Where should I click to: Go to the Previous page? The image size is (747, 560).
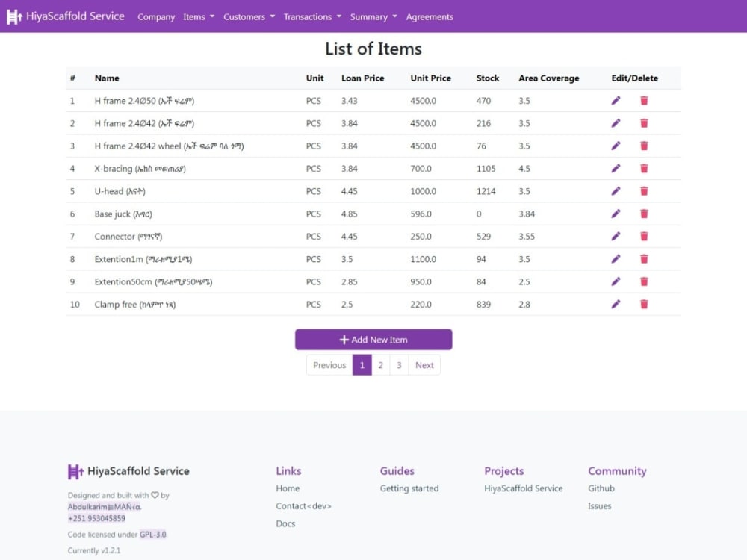tap(329, 365)
